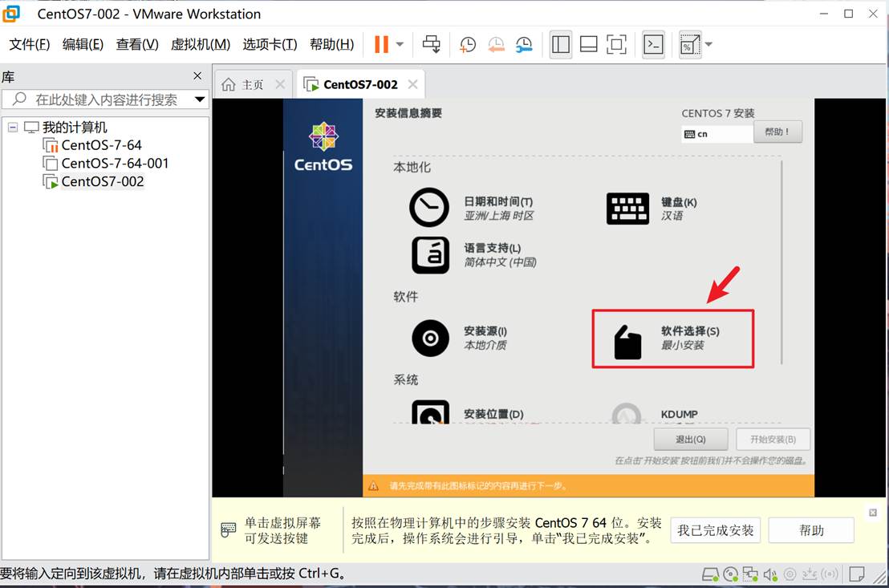
Task: Click 我已完成安装 button
Action: [x=716, y=530]
